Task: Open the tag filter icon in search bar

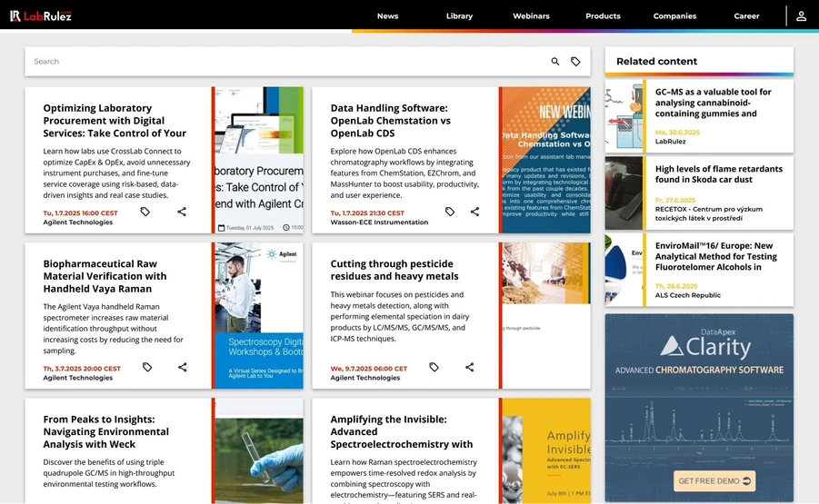Action: pyautogui.click(x=575, y=62)
